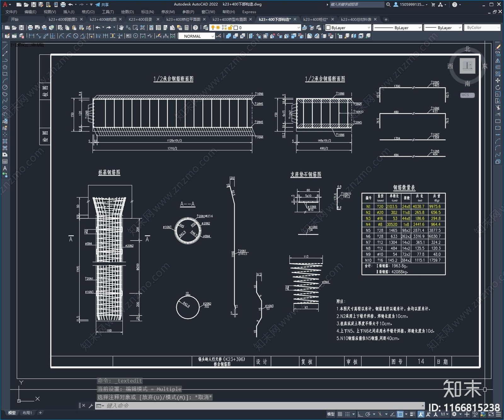Click the Autodesk App Store cart icon
This screenshot has width=504, height=420.
coord(433,4)
